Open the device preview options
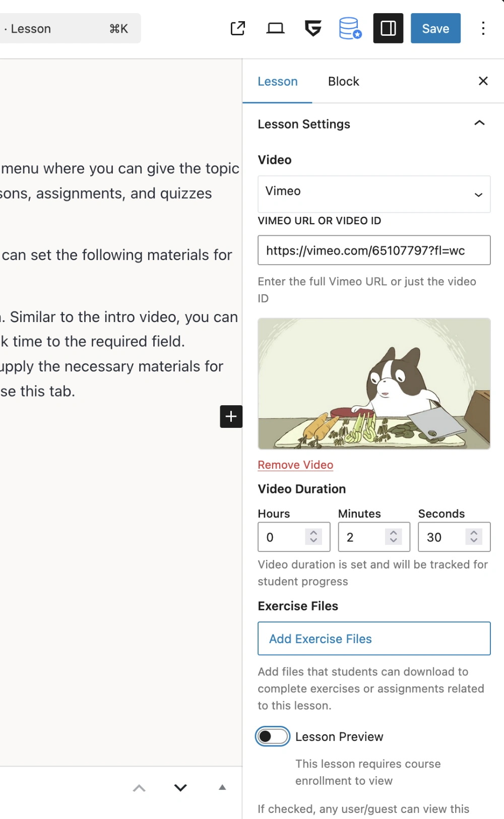The image size is (504, 819). pyautogui.click(x=275, y=28)
